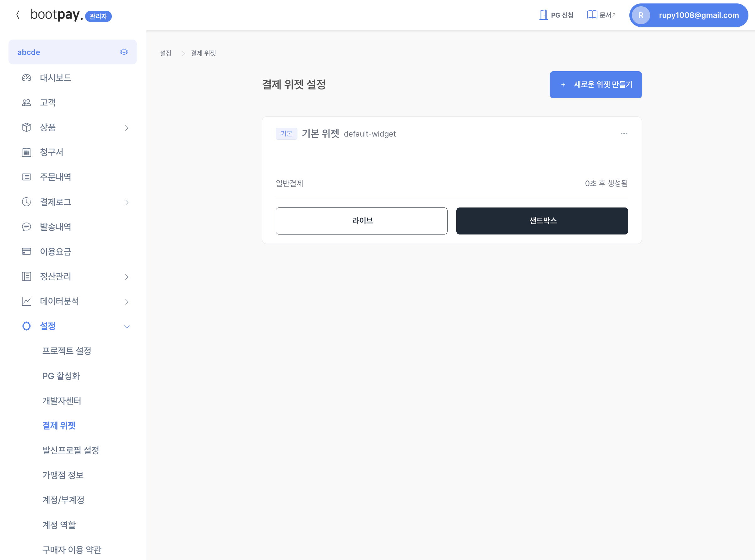Viewport: 755px width, 560px height.
Task: Click the 기본 tag on widget card
Action: [x=286, y=133]
